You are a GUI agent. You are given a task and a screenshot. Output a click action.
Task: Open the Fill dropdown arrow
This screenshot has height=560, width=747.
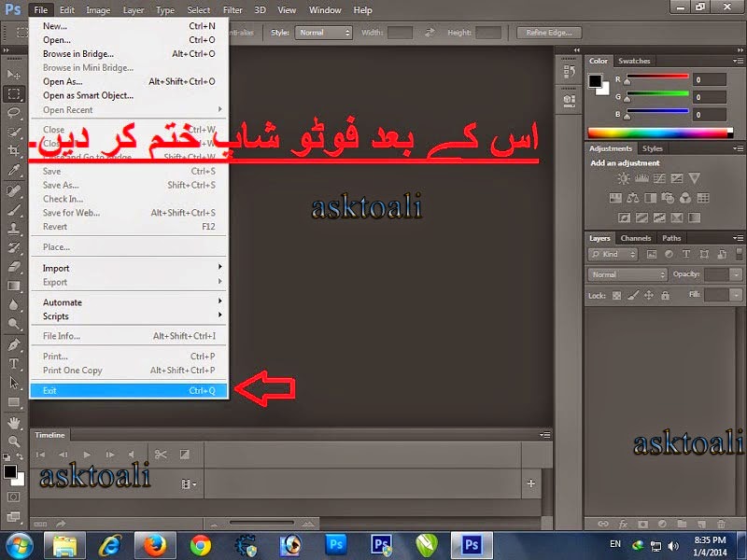tap(737, 296)
